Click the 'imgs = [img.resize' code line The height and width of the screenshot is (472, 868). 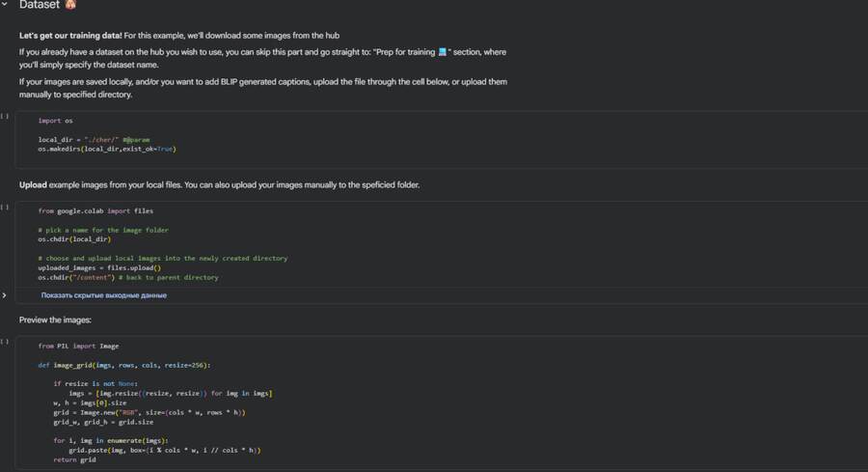[171, 394]
